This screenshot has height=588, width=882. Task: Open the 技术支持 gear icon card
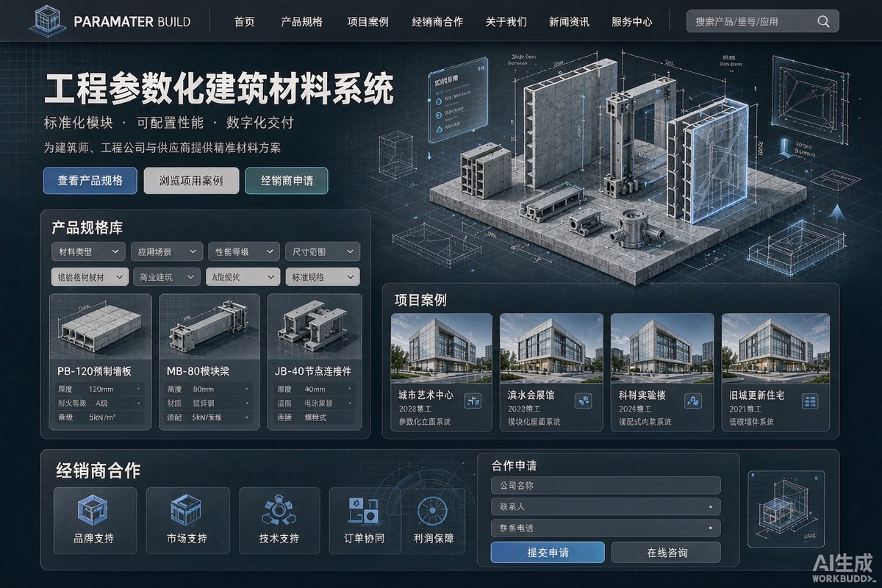pos(279,520)
